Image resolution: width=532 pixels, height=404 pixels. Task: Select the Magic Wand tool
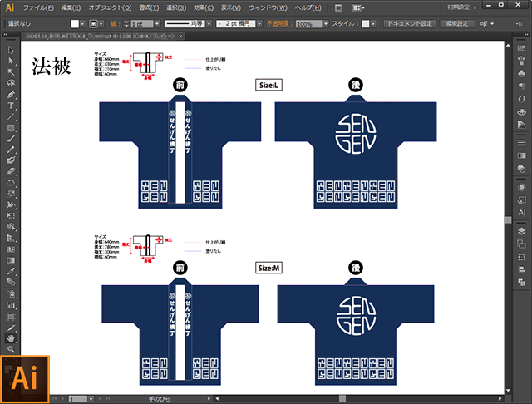(x=11, y=72)
